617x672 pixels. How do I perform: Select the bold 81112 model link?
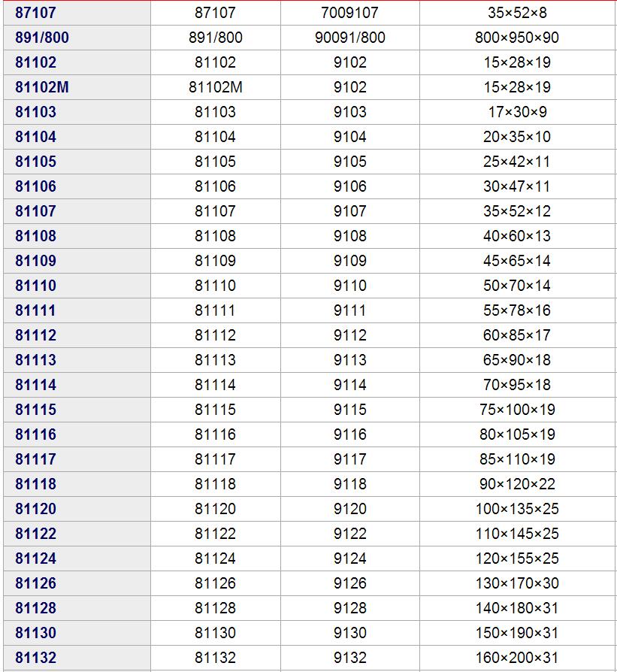click(x=35, y=335)
